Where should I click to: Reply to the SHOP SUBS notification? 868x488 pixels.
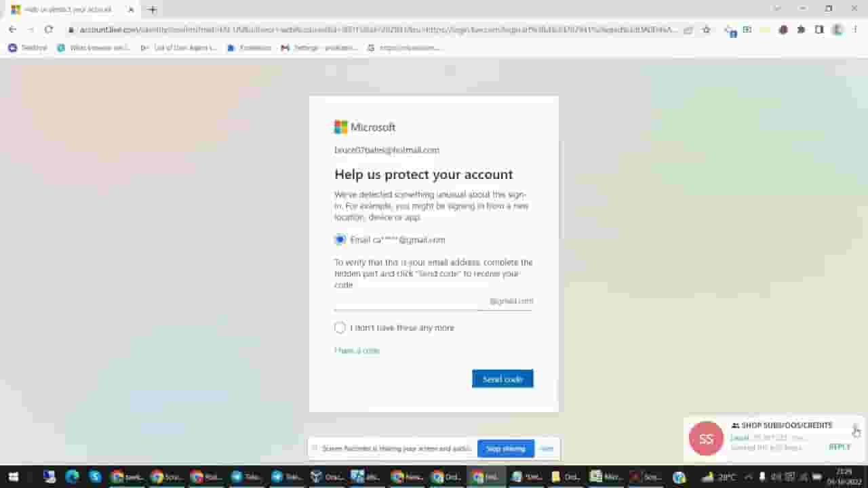click(x=840, y=447)
